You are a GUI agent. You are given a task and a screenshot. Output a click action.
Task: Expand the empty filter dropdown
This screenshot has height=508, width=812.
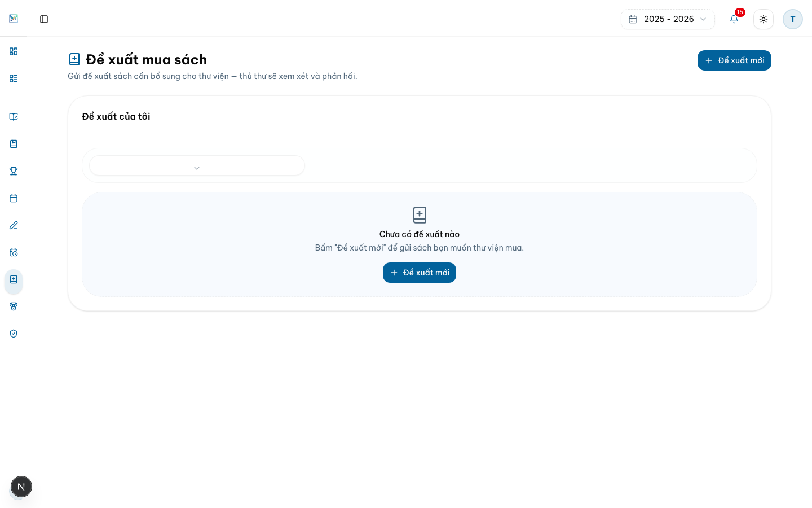[x=197, y=165]
